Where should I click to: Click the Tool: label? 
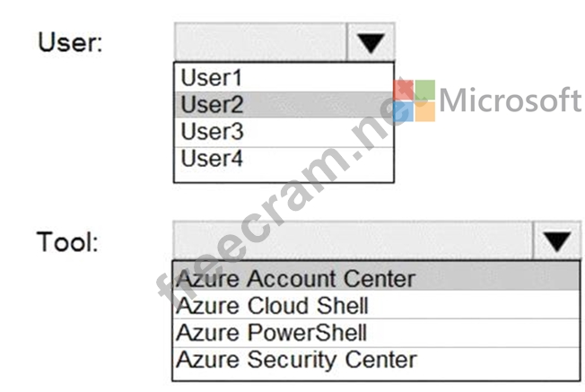(x=67, y=241)
